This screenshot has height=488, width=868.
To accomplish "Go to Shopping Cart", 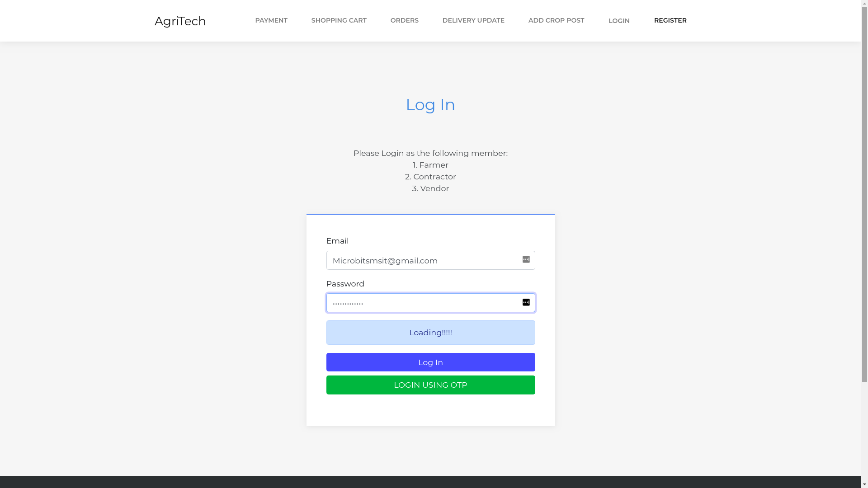I will [x=339, y=20].
